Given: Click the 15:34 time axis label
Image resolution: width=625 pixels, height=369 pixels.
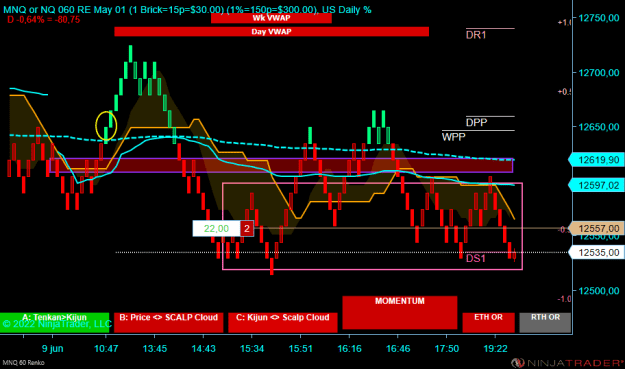Looking at the screenshot, I should pyautogui.click(x=252, y=349).
